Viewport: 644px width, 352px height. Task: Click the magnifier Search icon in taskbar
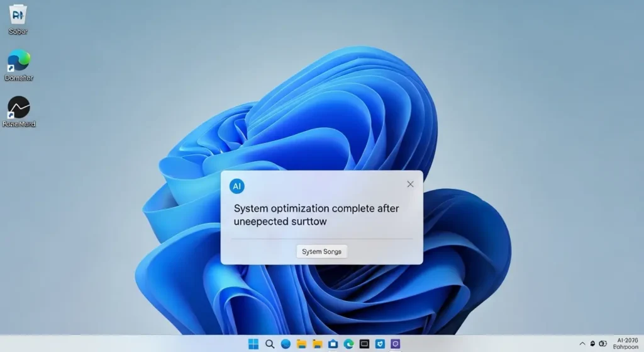tap(270, 344)
